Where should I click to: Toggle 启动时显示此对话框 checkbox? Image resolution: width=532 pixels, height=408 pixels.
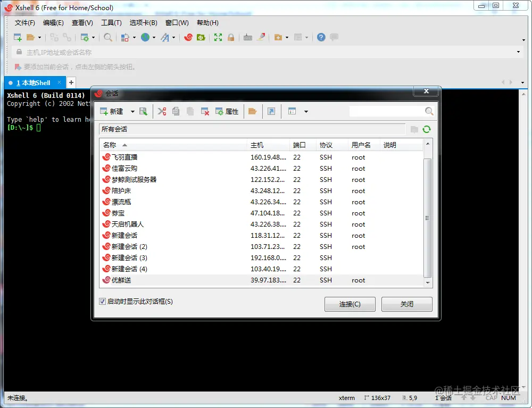(103, 301)
